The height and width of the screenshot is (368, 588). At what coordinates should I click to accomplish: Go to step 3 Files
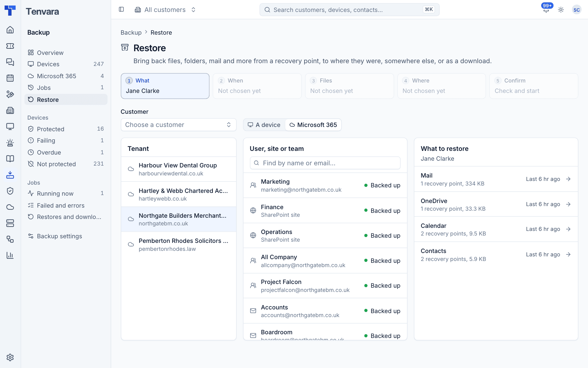[349, 86]
